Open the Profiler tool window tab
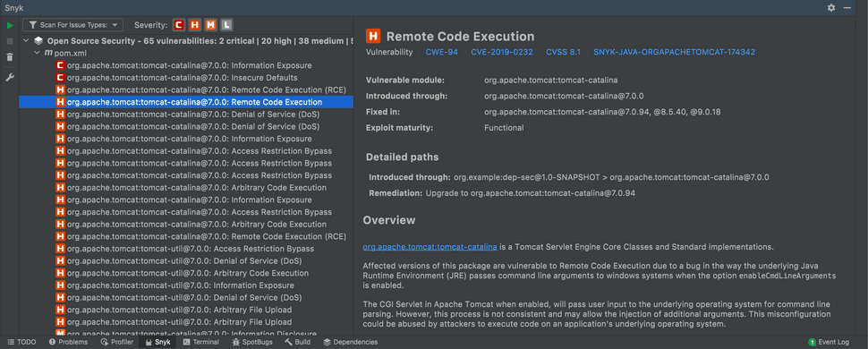 pos(117,343)
